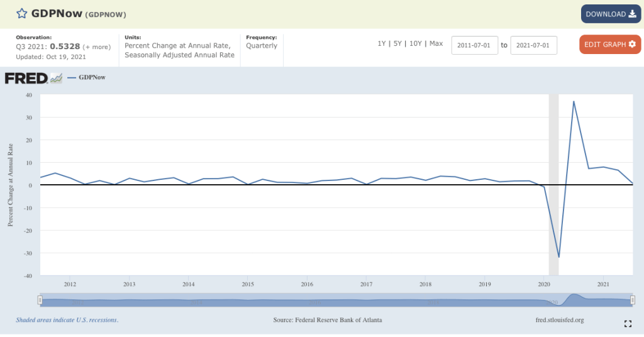The height and width of the screenshot is (337, 644).
Task: Click the left range slider handle
Action: click(40, 301)
